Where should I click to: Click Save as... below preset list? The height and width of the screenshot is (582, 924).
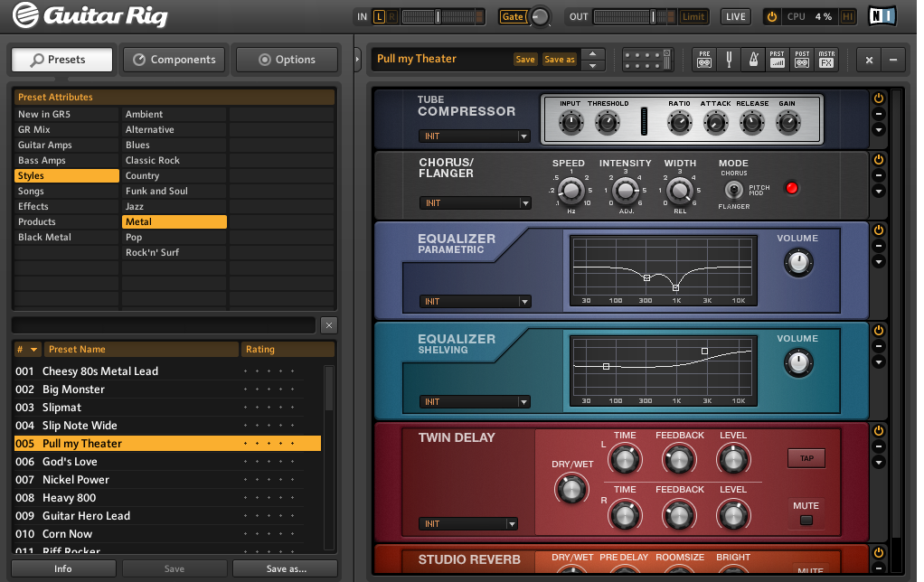tap(286, 568)
